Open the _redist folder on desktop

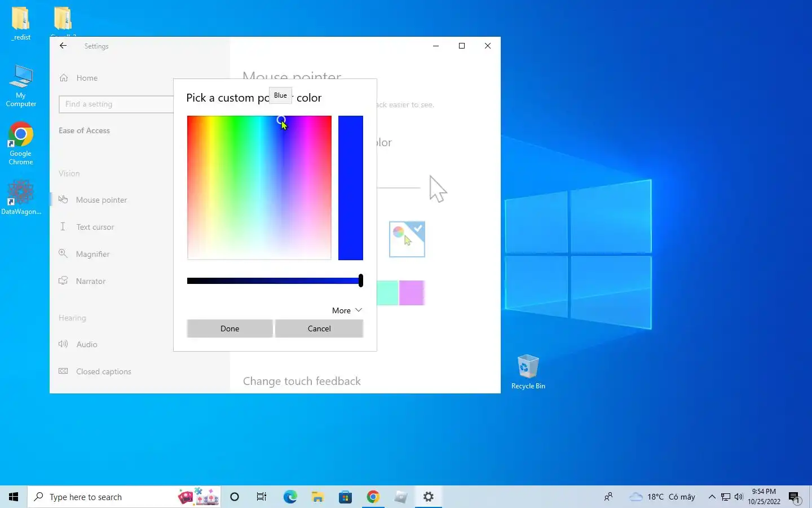click(x=21, y=24)
